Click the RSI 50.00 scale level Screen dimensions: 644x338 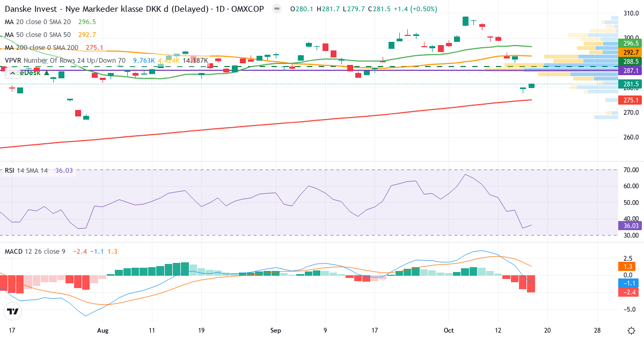coord(631,203)
